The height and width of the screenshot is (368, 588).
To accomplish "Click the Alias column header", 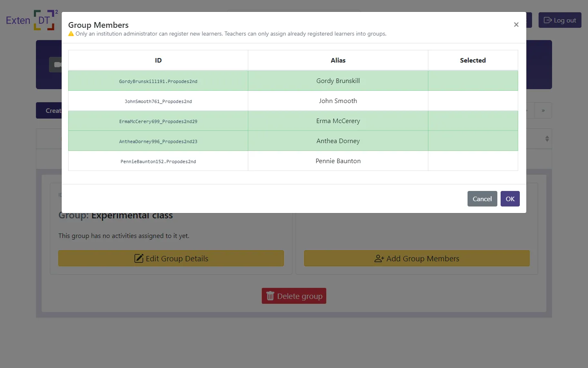I will 338,61.
